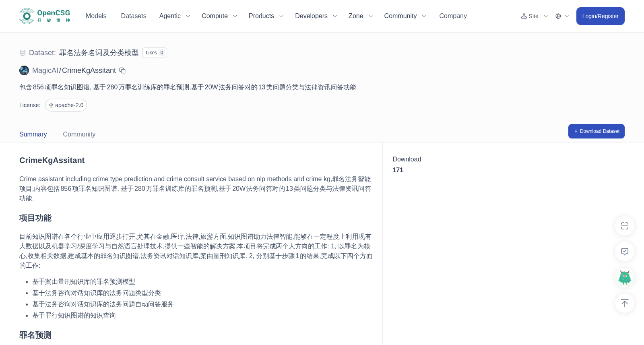644x345 pixels.
Task: Open the Site dropdown arrow
Action: 546,16
